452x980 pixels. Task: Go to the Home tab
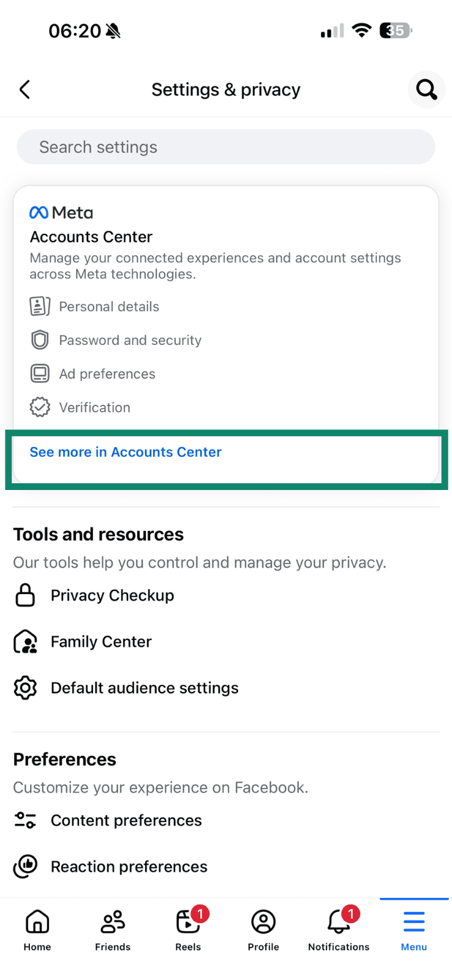click(37, 929)
